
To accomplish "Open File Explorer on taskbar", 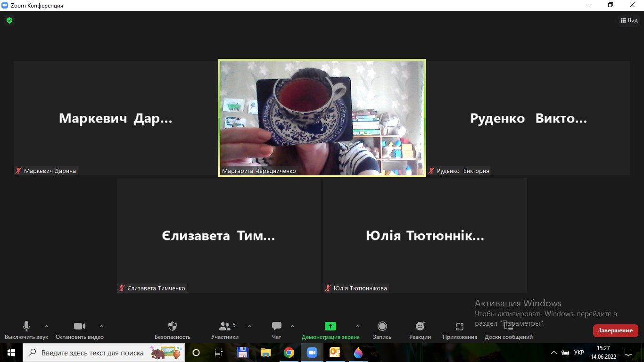I will pyautogui.click(x=266, y=353).
